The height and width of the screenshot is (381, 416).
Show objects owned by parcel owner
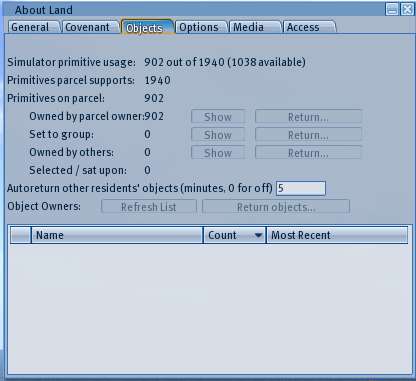tap(218, 117)
